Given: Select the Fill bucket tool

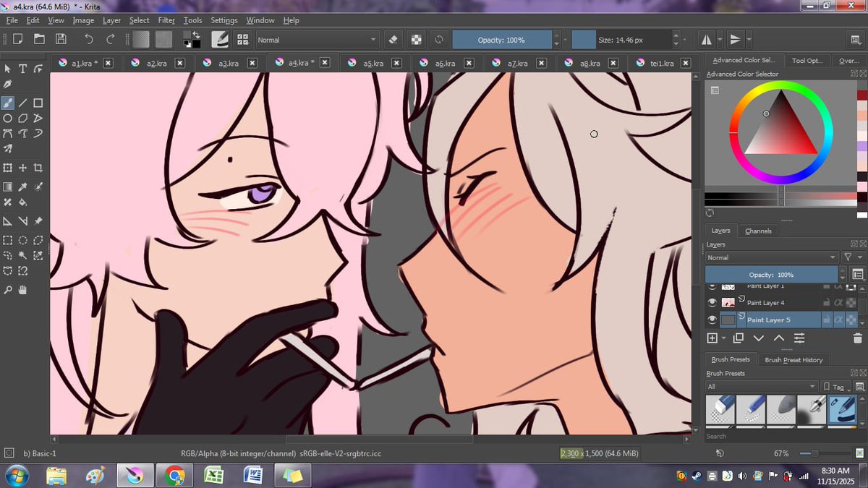Looking at the screenshot, I should click(x=23, y=202).
